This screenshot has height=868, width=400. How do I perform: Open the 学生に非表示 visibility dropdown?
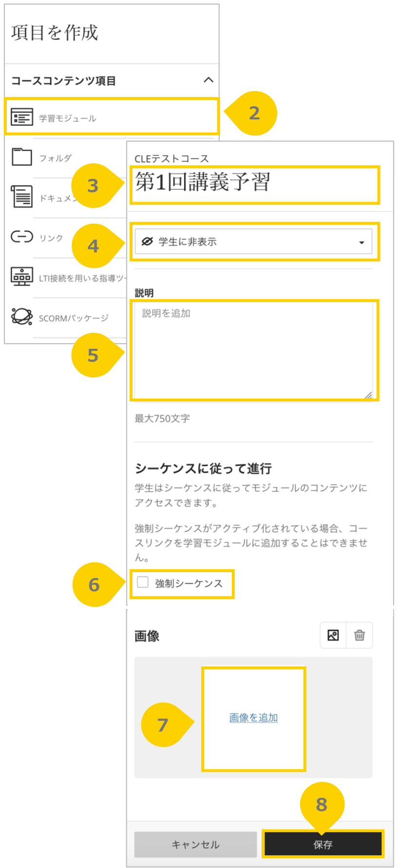(x=253, y=241)
